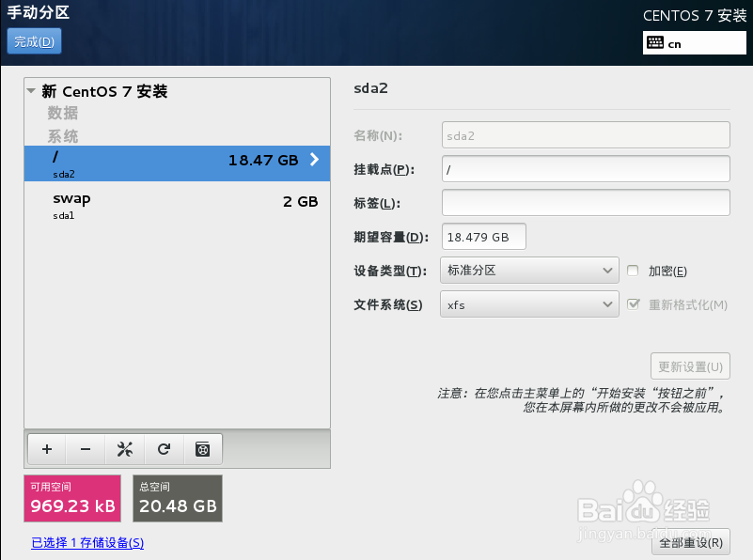Click the CENTOS 7 安装 header text
Viewport: 753px width, 560px height.
pyautogui.click(x=695, y=16)
